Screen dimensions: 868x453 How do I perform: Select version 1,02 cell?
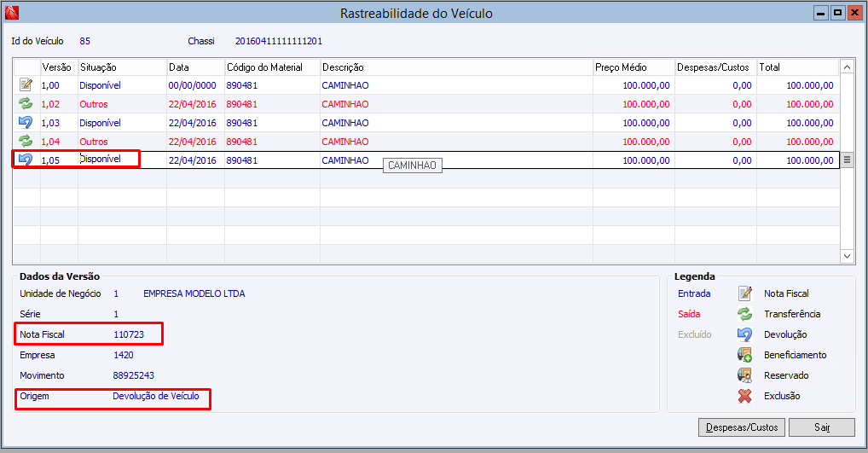click(x=59, y=104)
